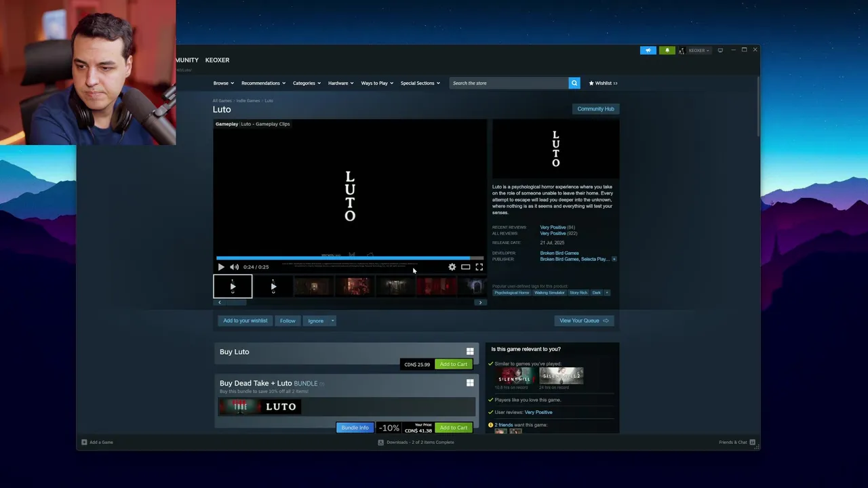Seek the video progress bar
Screen dimensions: 868x488
(x=350, y=258)
